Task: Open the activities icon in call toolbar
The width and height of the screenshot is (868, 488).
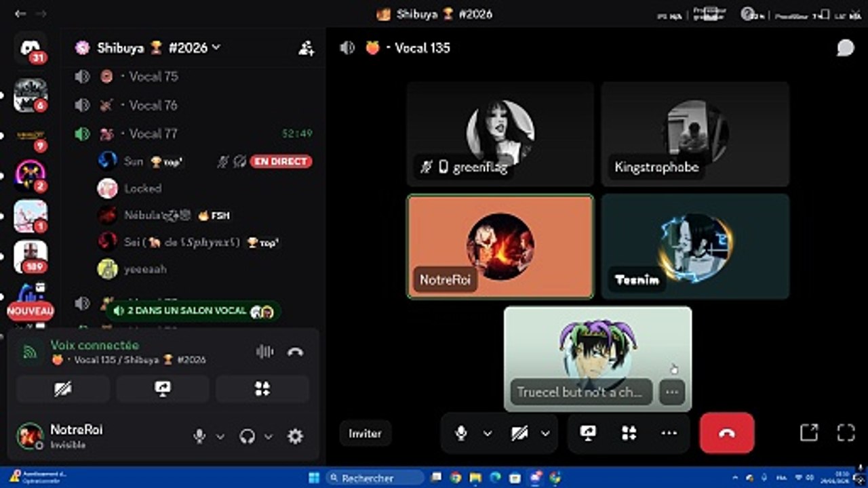Action: [x=629, y=433]
